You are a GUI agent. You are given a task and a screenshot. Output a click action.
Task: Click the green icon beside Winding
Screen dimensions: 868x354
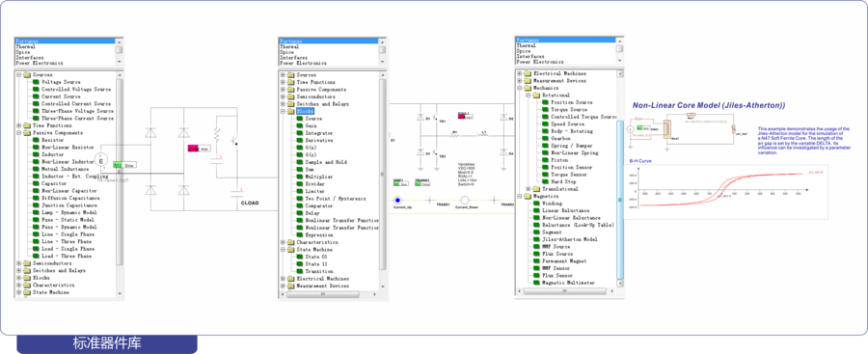[x=536, y=204]
